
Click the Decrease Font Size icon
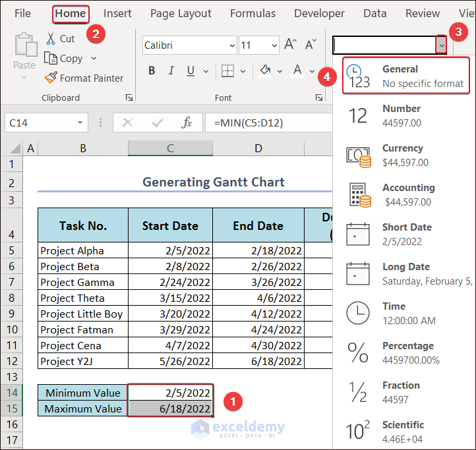tap(311, 45)
